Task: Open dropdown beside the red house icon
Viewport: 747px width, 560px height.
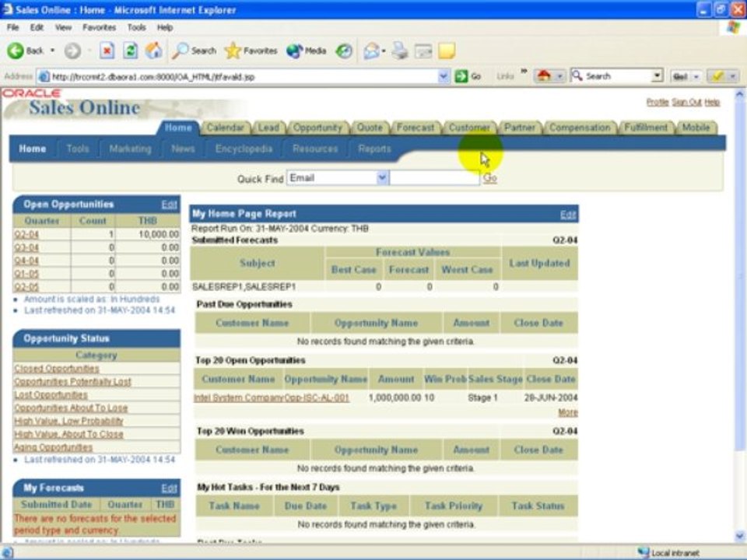Action: pyautogui.click(x=559, y=76)
